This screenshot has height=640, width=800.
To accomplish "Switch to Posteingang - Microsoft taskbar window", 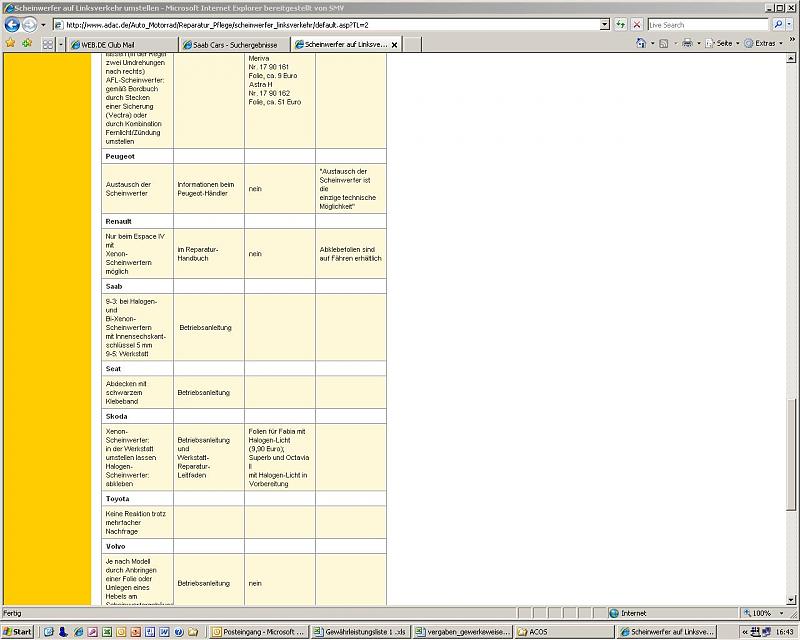I will click(259, 632).
